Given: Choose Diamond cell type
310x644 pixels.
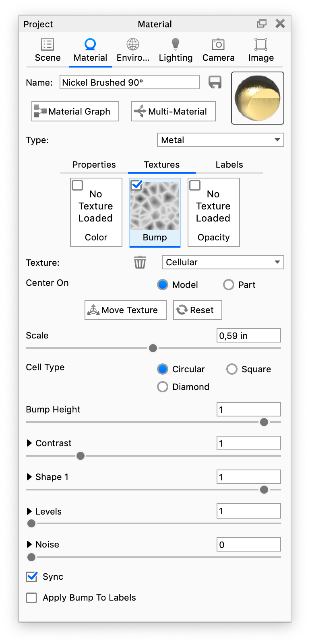Looking at the screenshot, I should coord(163,387).
